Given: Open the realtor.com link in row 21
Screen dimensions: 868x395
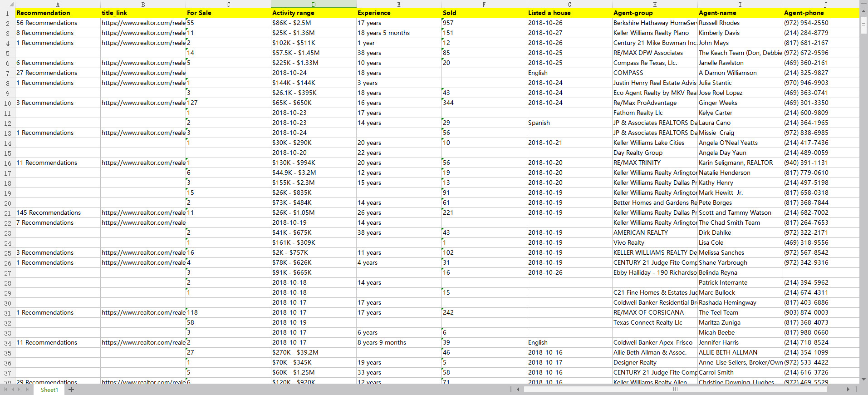Looking at the screenshot, I should click(143, 213).
